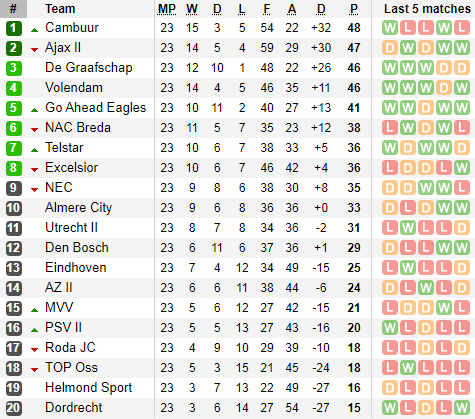Screen dimensions: 475x419
Task: Click Dordrecht's last W result badge
Action: coord(462,408)
